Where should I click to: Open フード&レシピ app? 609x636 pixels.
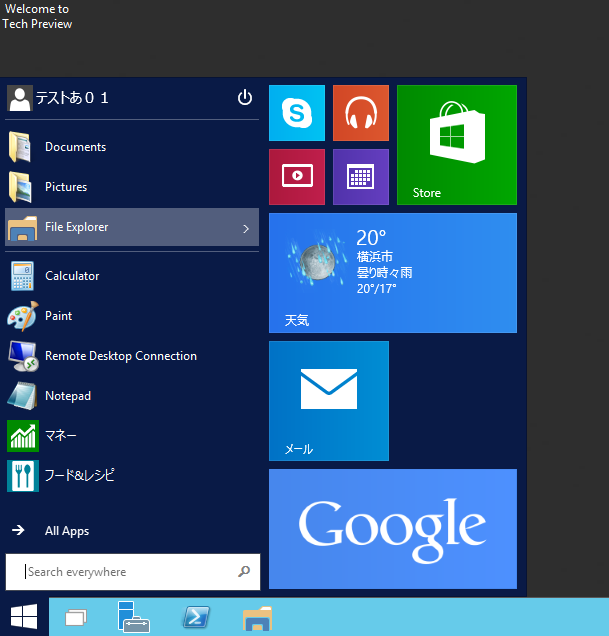point(132,476)
